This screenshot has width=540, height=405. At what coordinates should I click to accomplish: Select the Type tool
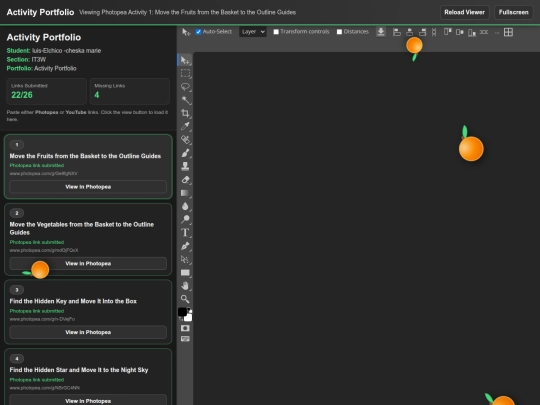(185, 232)
